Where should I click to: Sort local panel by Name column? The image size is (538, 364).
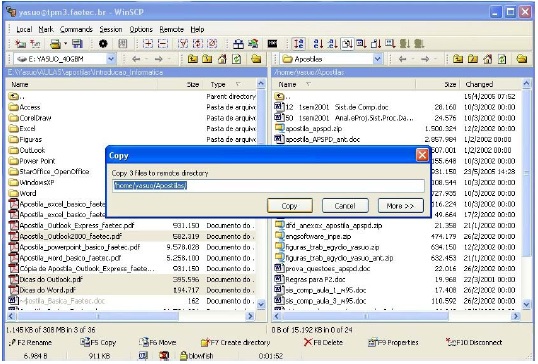(82, 84)
